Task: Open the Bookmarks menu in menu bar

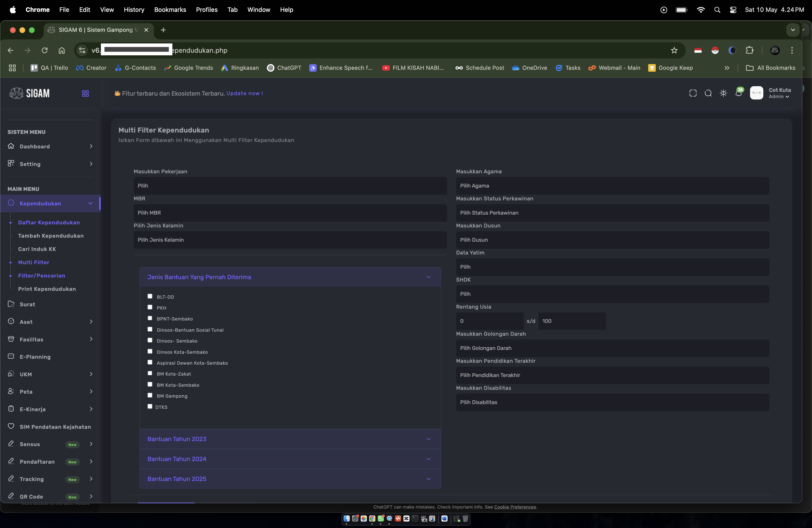Action: [170, 9]
